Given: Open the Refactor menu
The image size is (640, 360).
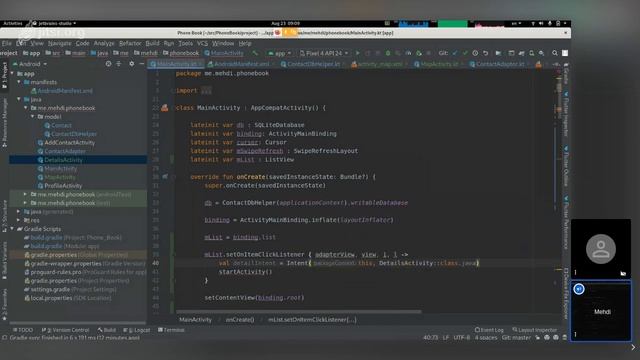Looking at the screenshot, I should (130, 43).
